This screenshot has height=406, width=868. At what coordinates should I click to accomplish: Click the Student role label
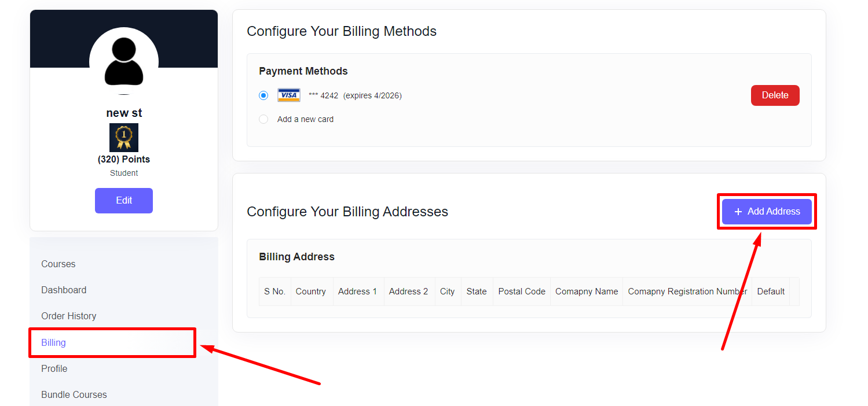[x=124, y=173]
